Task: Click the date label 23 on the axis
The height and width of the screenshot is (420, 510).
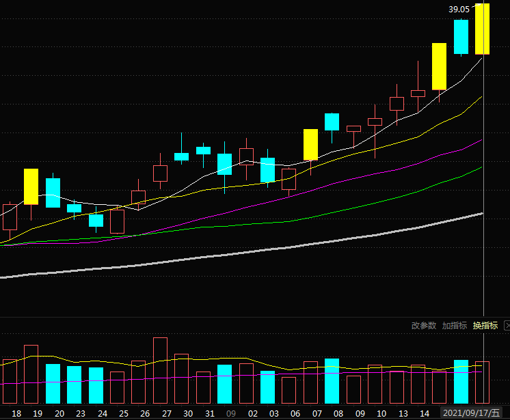Action: click(x=81, y=413)
